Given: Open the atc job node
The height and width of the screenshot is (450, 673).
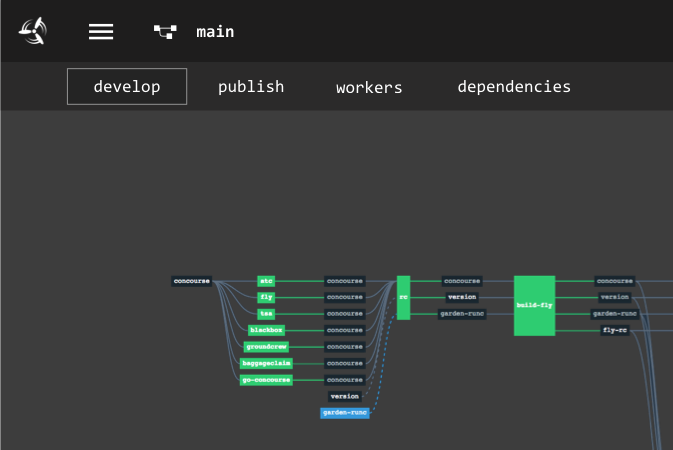Looking at the screenshot, I should pyautogui.click(x=266, y=281).
